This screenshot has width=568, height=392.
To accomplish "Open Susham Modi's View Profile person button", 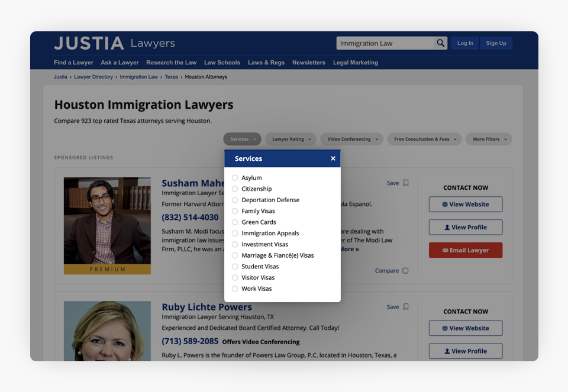I will coord(466,227).
